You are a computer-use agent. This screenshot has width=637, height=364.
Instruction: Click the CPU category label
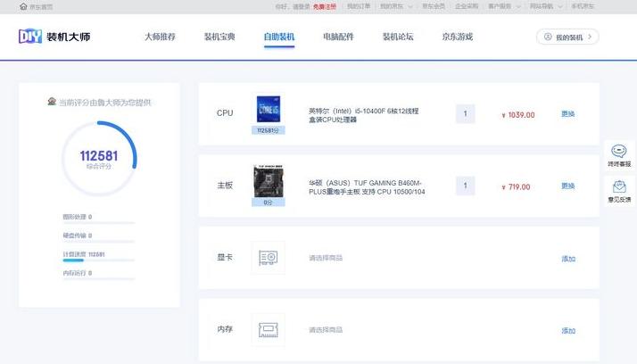point(225,113)
